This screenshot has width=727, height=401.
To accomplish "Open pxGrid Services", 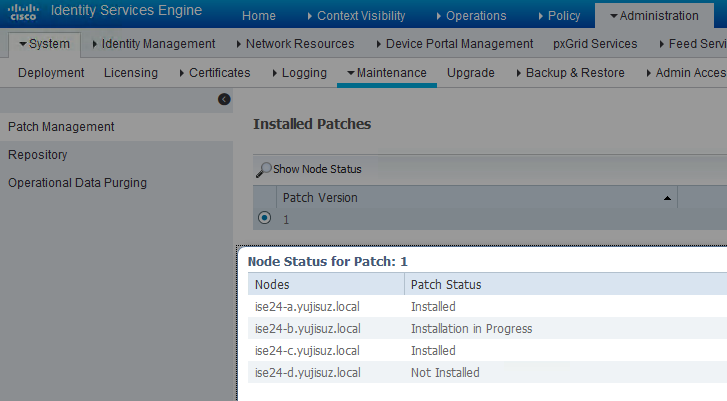I will point(595,44).
